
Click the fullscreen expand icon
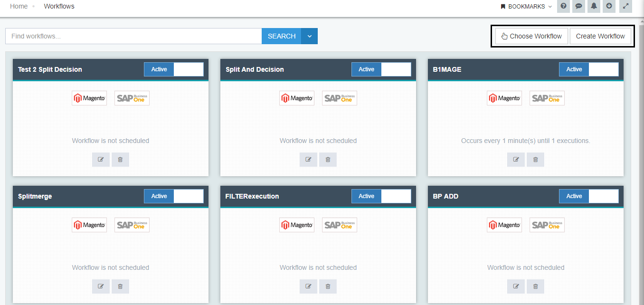tap(625, 6)
